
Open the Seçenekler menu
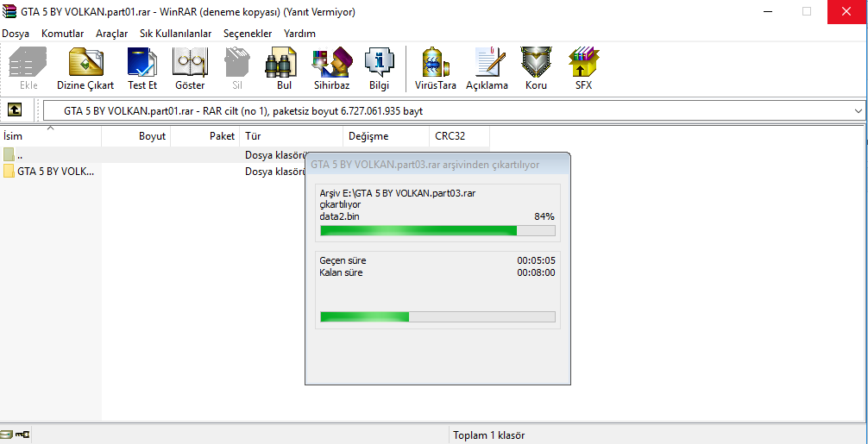click(248, 34)
